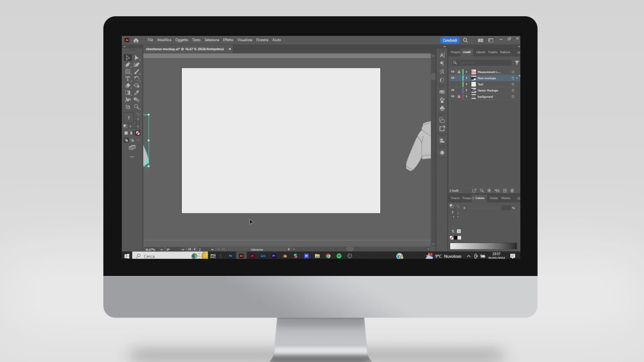Unlock the background layer
This screenshot has height=362, width=644.
coord(460,97)
